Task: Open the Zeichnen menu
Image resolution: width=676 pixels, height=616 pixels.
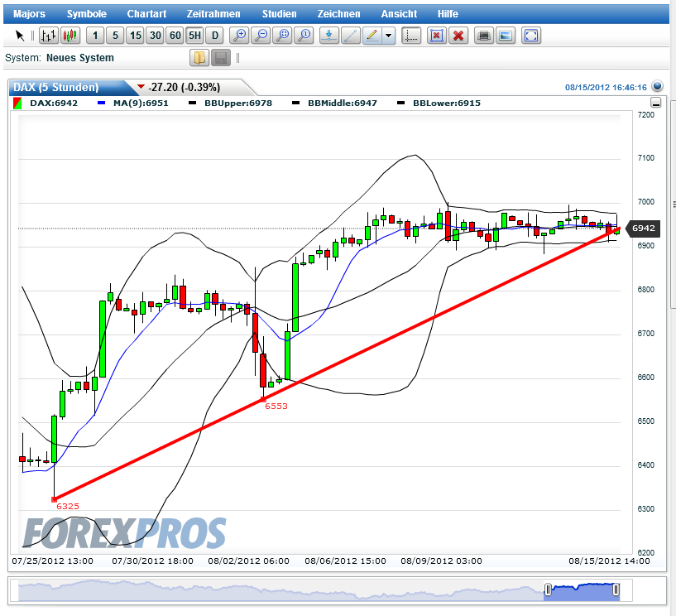Action: coord(338,14)
